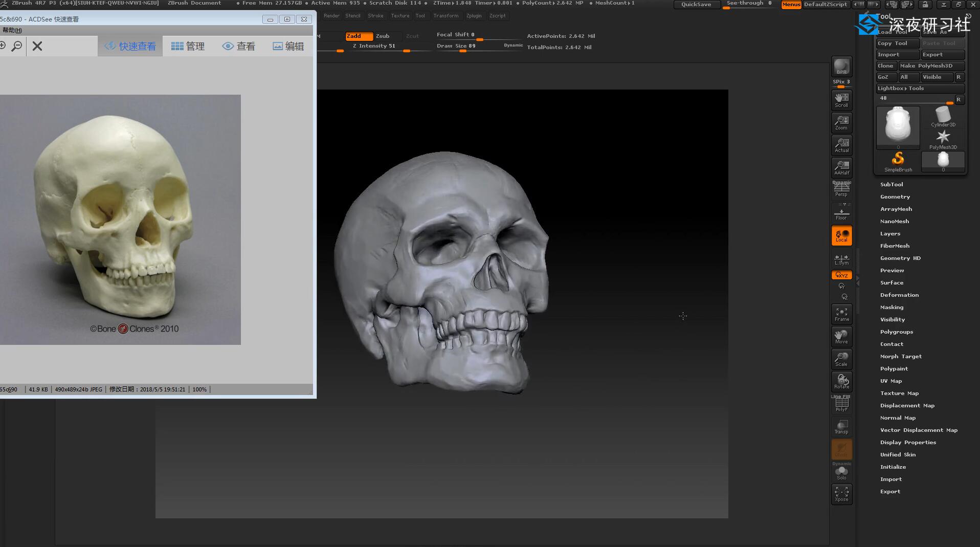Toggle Local transformation mode
Screen dimensions: 980x547
tap(841, 235)
